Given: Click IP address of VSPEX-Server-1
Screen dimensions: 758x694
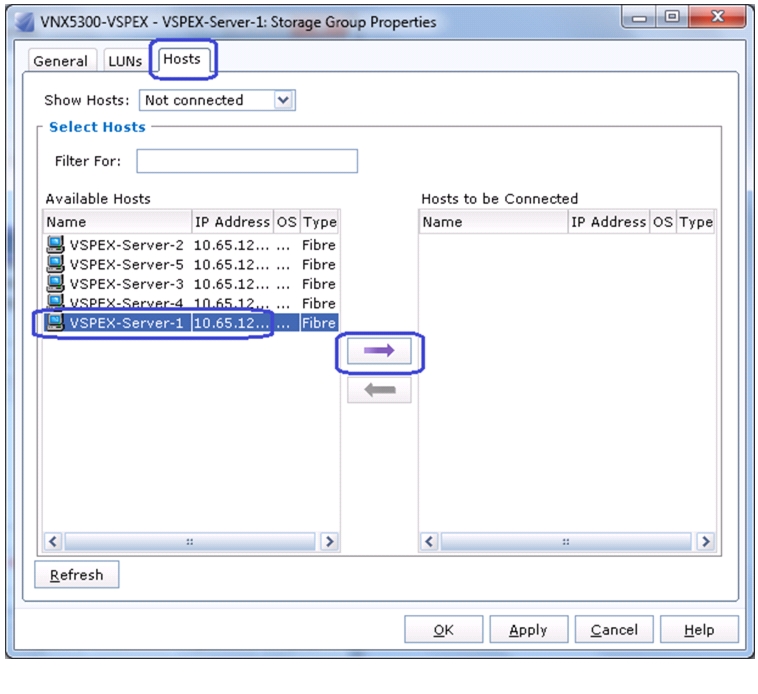Looking at the screenshot, I should [x=232, y=323].
